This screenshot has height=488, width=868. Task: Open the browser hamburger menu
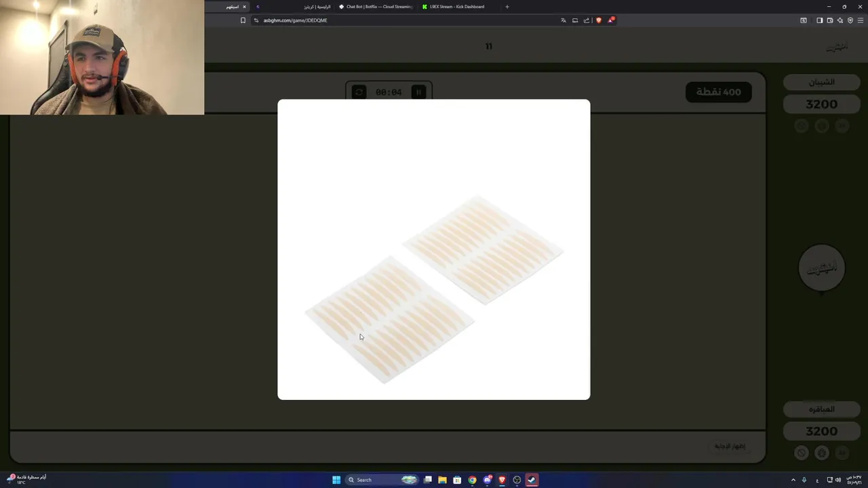click(861, 20)
